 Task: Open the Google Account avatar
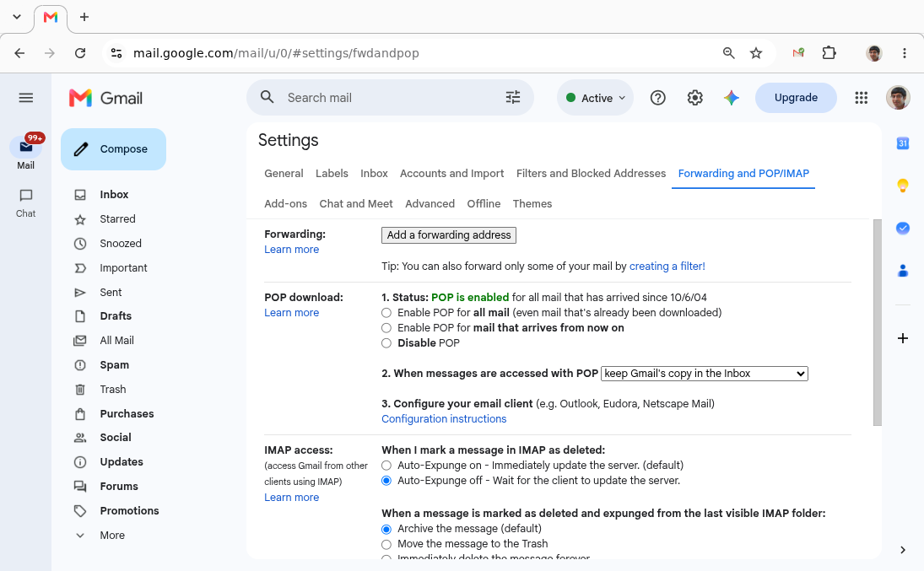click(x=898, y=98)
